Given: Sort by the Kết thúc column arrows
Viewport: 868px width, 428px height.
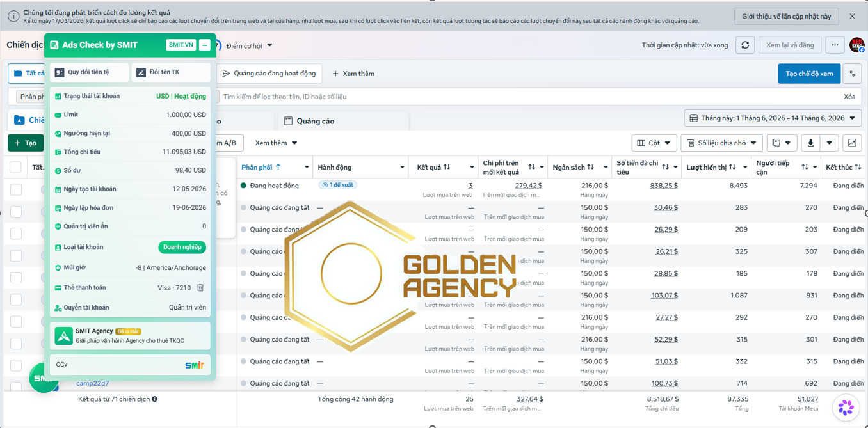Looking at the screenshot, I should (x=858, y=168).
